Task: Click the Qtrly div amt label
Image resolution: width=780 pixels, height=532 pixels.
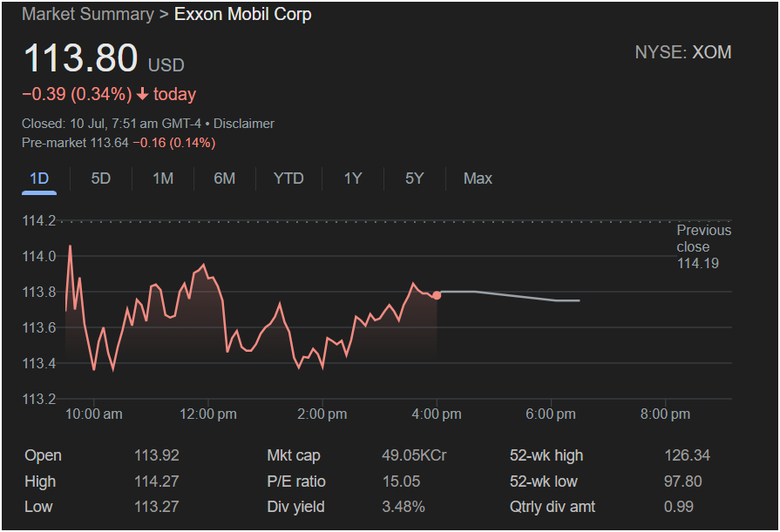Action: point(553,507)
